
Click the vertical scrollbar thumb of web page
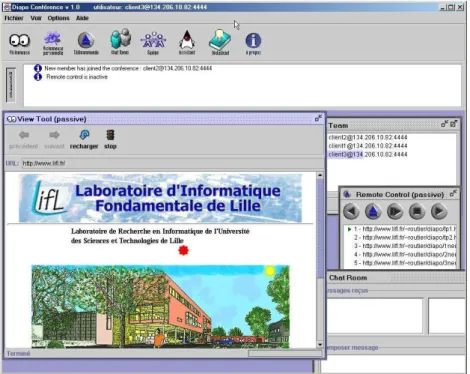(320, 228)
